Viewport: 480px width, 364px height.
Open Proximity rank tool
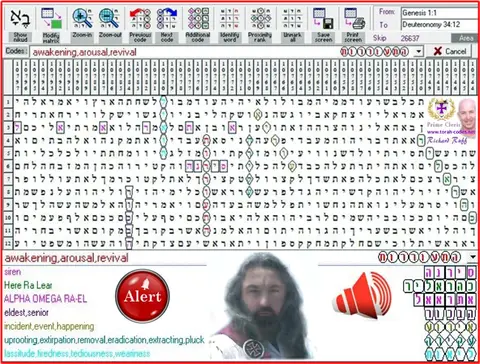(260, 24)
